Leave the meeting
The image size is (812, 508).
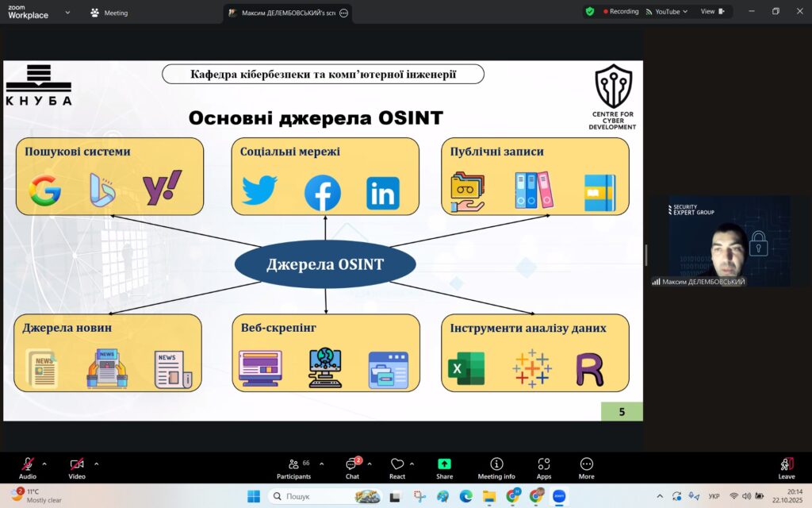(x=786, y=465)
